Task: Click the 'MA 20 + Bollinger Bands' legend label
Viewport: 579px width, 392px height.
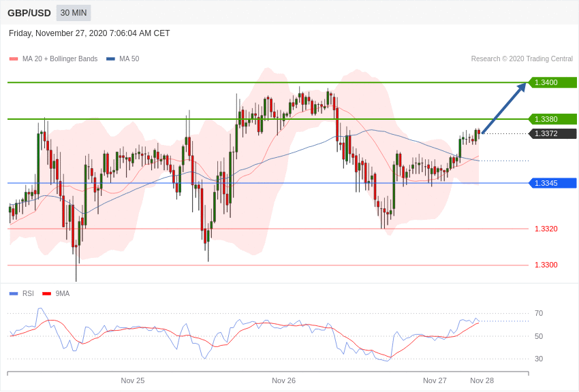Action: tap(60, 59)
